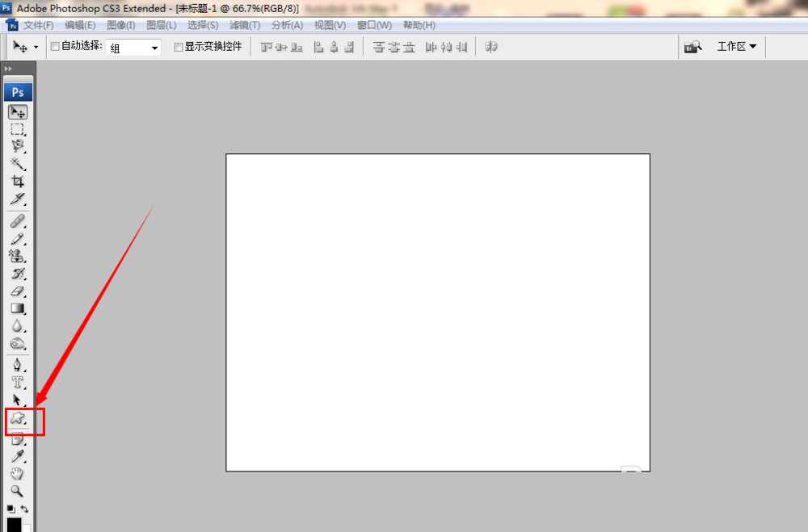Expand the 工作区 workspace dropdown

(x=737, y=47)
